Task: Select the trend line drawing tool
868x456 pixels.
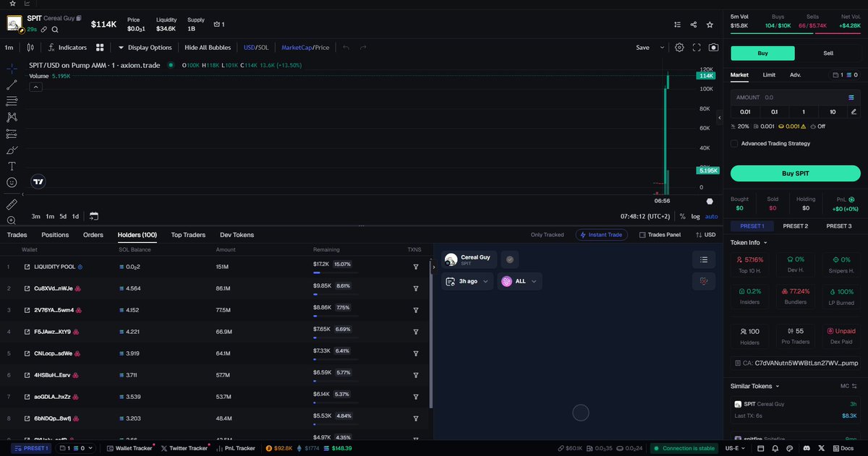Action: (12, 85)
